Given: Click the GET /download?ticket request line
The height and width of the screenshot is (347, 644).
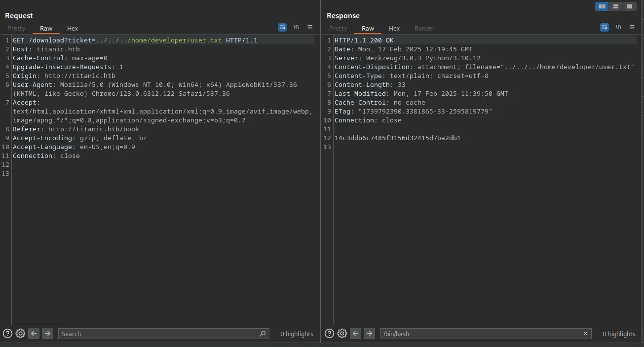Looking at the screenshot, I should [135, 40].
